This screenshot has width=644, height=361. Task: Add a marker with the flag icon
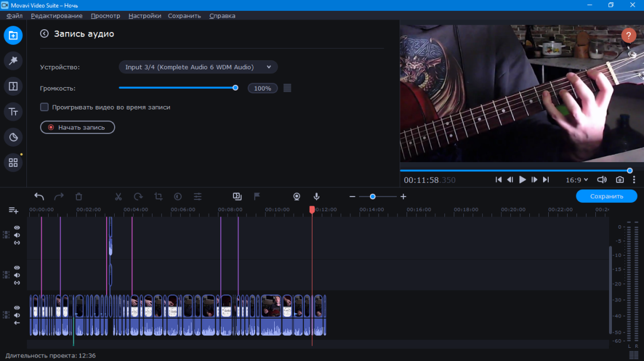[x=257, y=197]
